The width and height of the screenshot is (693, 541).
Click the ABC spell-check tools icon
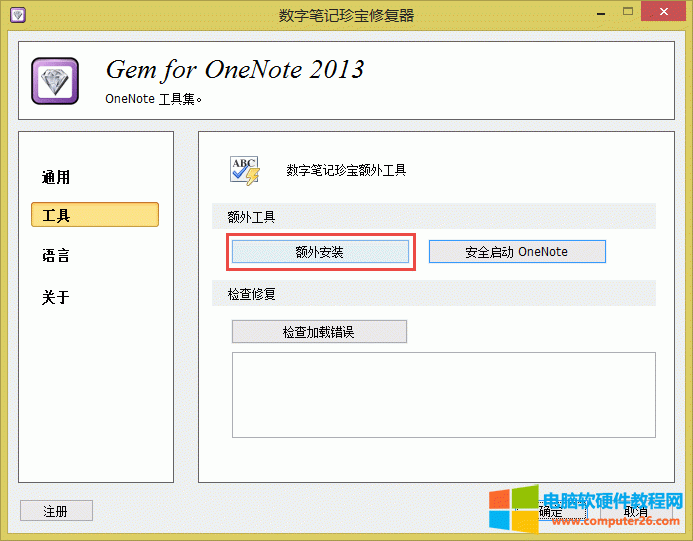click(x=245, y=170)
